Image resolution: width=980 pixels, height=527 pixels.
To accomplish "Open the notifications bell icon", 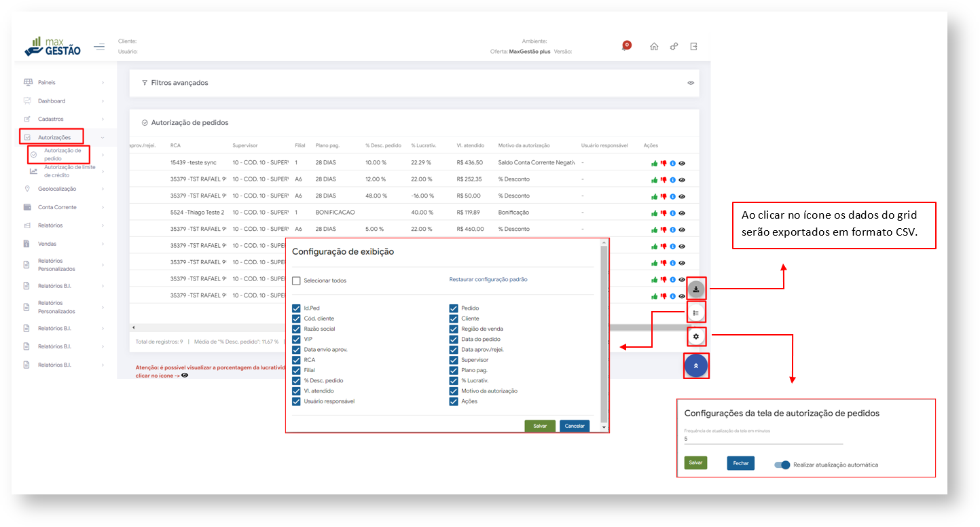I will click(625, 46).
